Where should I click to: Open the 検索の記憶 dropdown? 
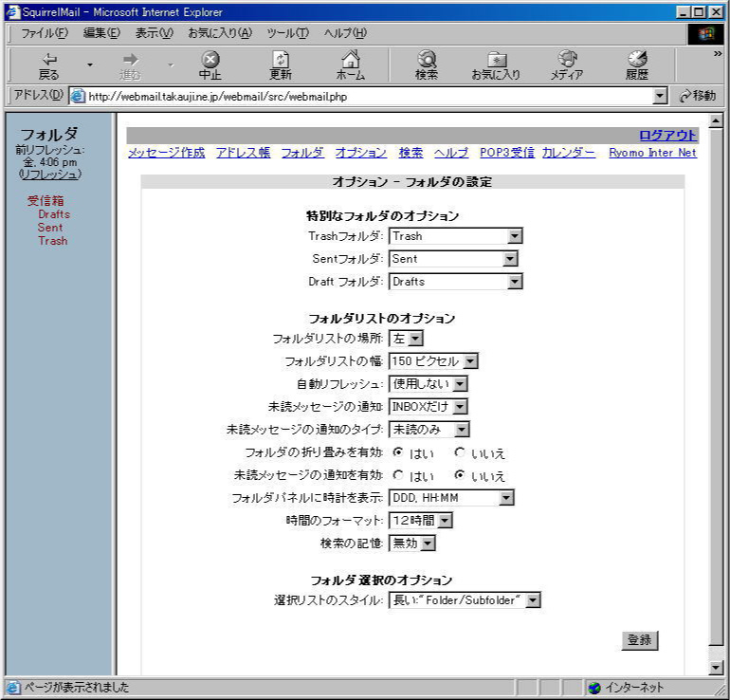[x=412, y=543]
